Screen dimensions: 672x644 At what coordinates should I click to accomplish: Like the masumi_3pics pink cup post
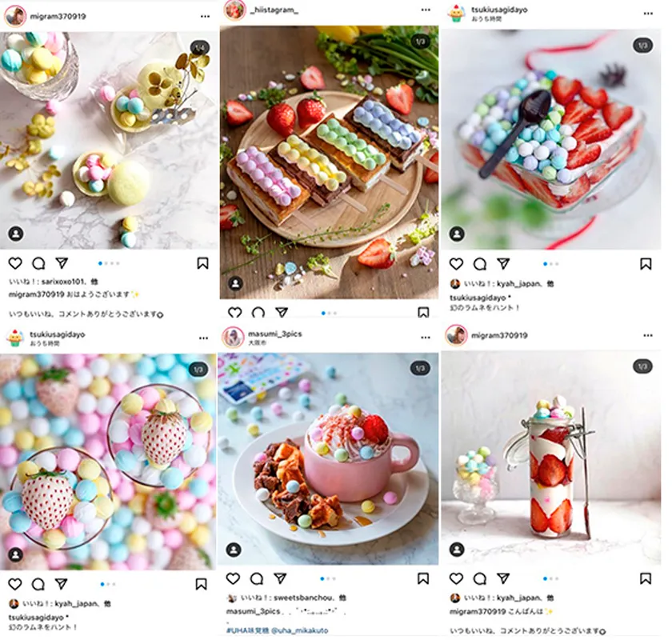tap(233, 579)
